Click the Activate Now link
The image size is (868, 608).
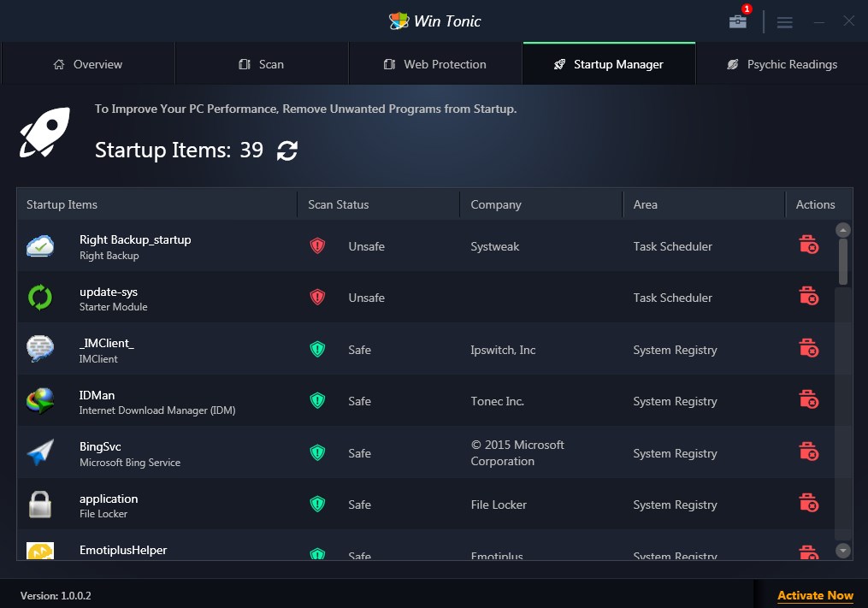814,595
